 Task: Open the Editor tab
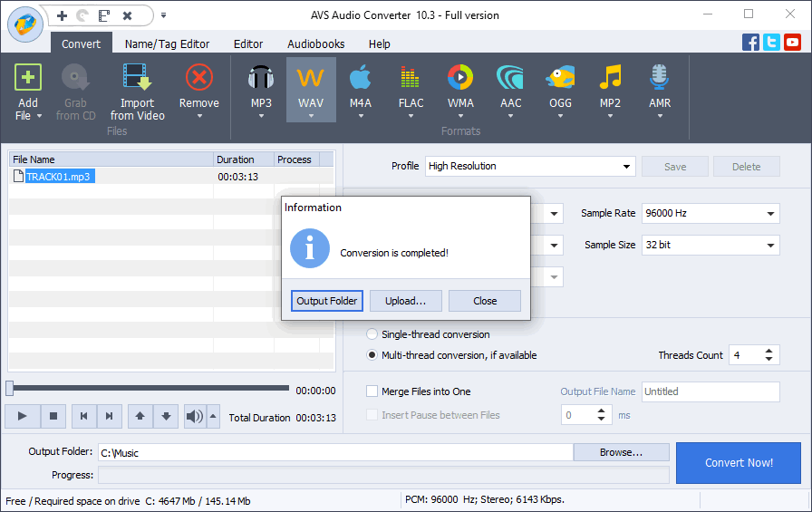click(248, 44)
